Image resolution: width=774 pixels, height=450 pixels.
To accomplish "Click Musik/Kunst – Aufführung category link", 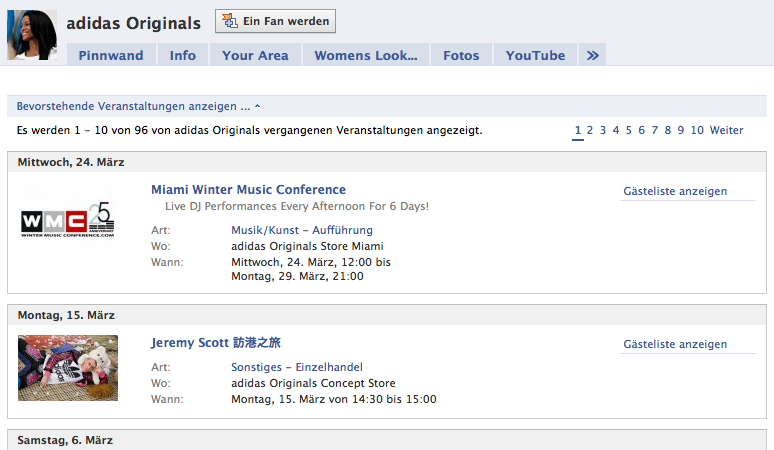I will (x=302, y=230).
